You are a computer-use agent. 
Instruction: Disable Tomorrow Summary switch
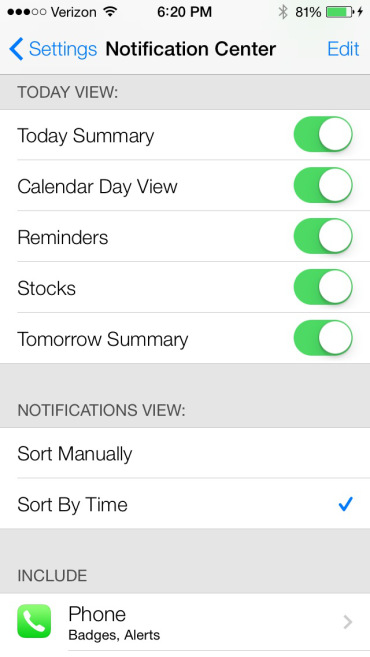323,338
